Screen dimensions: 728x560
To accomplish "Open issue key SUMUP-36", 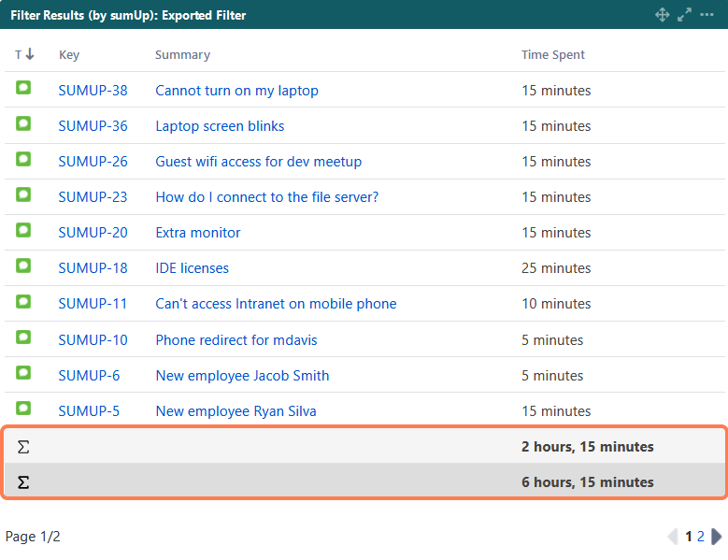I will 93,126.
